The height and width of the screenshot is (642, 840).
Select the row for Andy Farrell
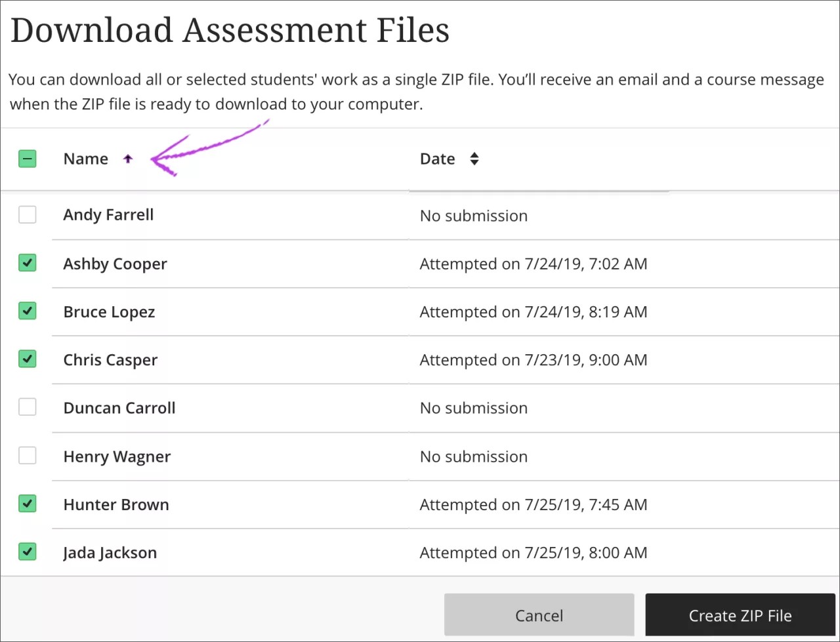108,214
